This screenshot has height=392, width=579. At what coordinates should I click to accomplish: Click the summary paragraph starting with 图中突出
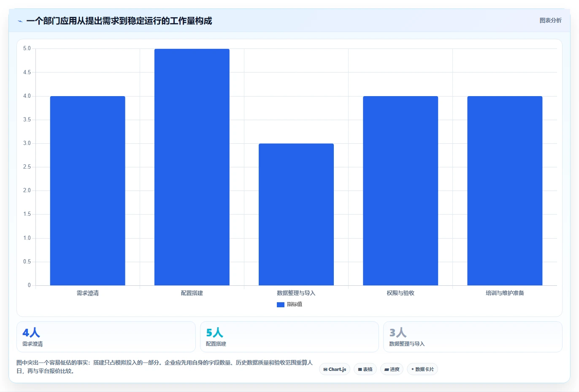(165, 367)
